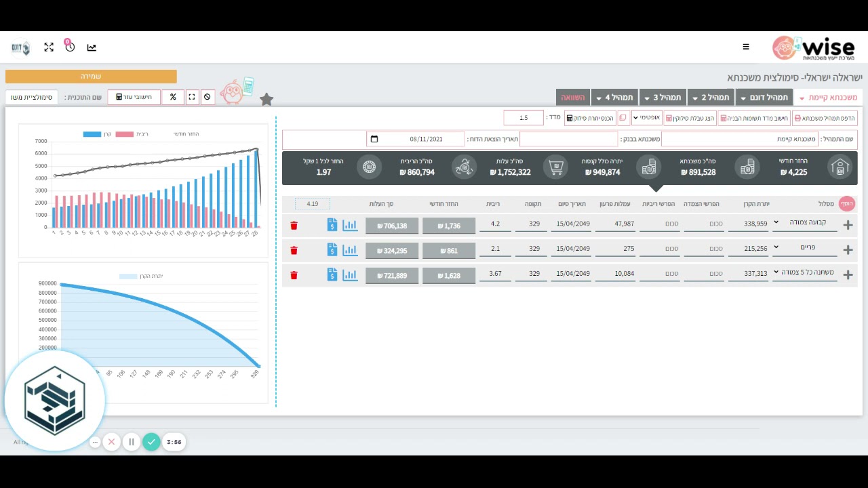Click the prohibited circle toolbar icon
Viewport: 868px width, 488px height.
(207, 97)
